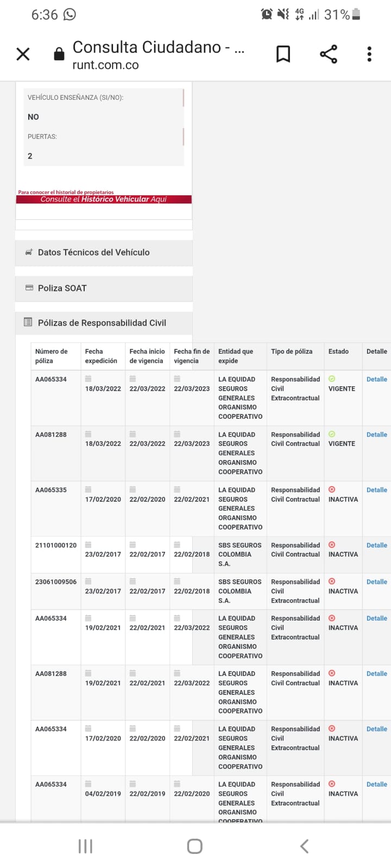Close the browser tab with X
The height and width of the screenshot is (868, 391).
coord(23,54)
